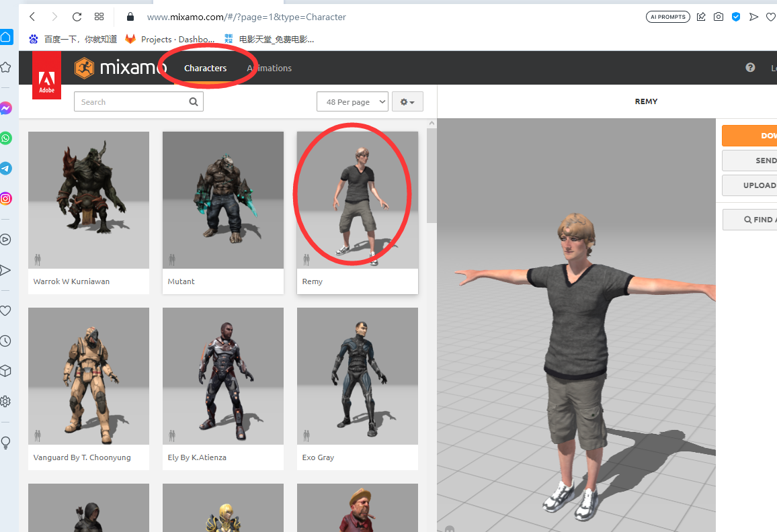Open Messenger from the sidebar
This screenshot has height=532, width=777.
pos(5,108)
